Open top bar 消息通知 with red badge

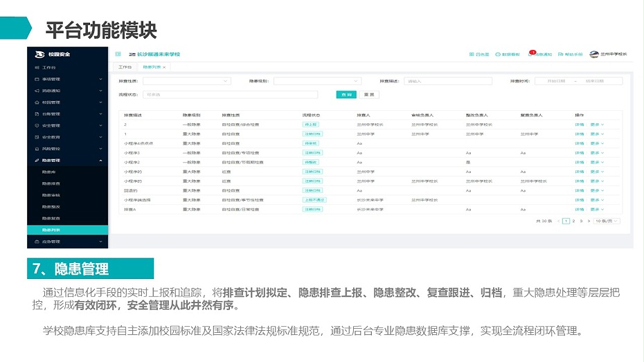pyautogui.click(x=540, y=54)
